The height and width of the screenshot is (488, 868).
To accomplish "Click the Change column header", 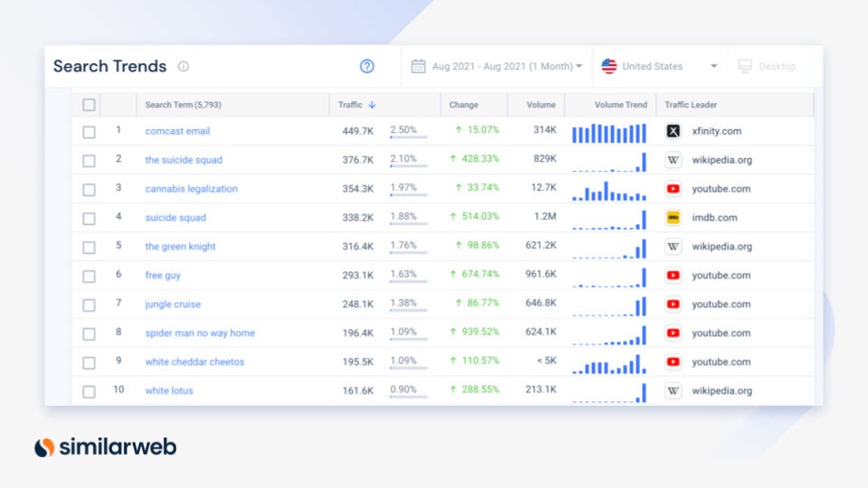I will point(464,105).
